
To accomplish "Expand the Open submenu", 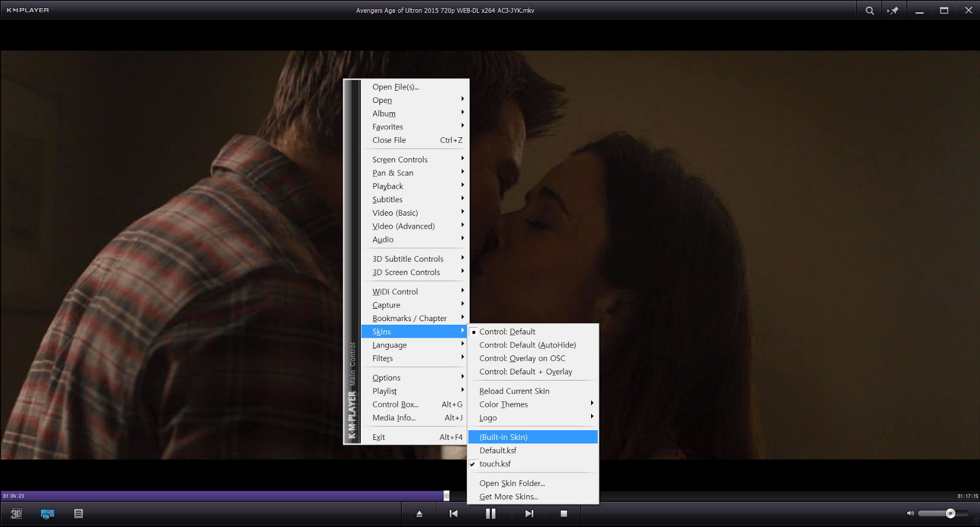I will pyautogui.click(x=414, y=100).
